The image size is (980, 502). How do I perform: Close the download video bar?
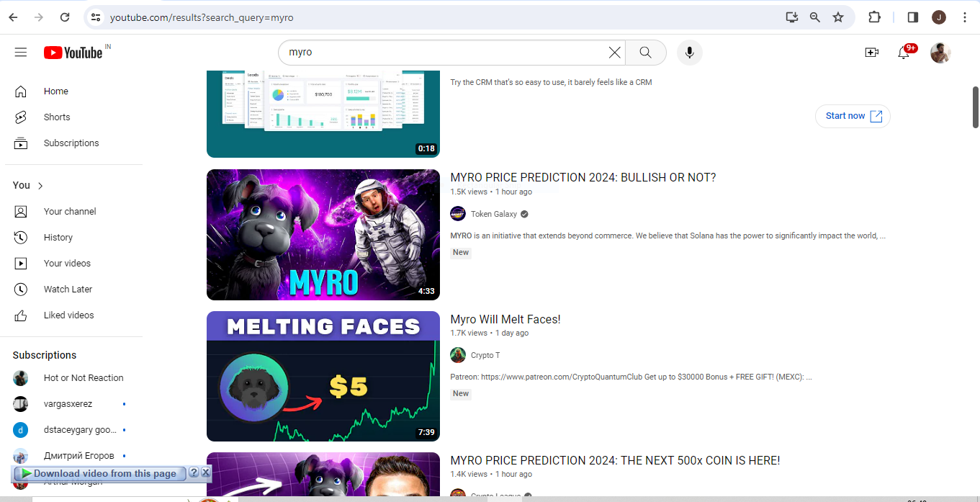point(206,473)
